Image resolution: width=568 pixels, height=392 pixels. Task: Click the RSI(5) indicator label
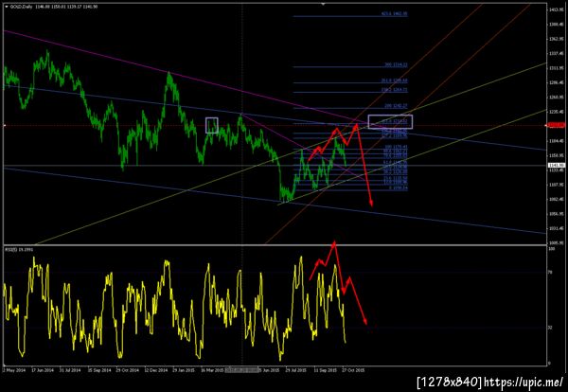tap(18, 249)
